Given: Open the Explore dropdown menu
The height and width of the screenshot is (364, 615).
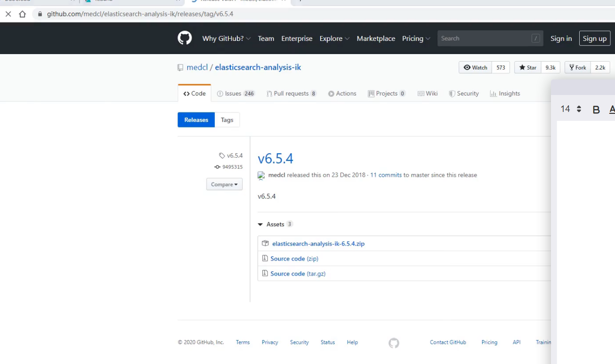Looking at the screenshot, I should pos(334,39).
